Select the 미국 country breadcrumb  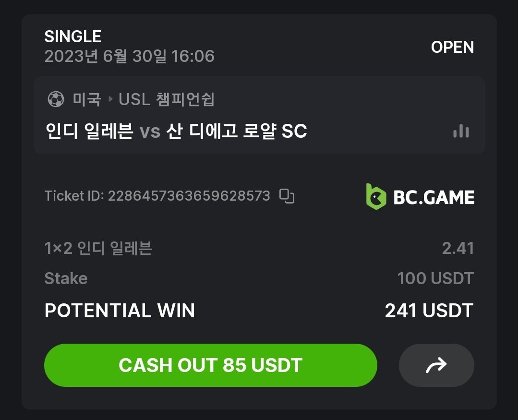pos(87,100)
